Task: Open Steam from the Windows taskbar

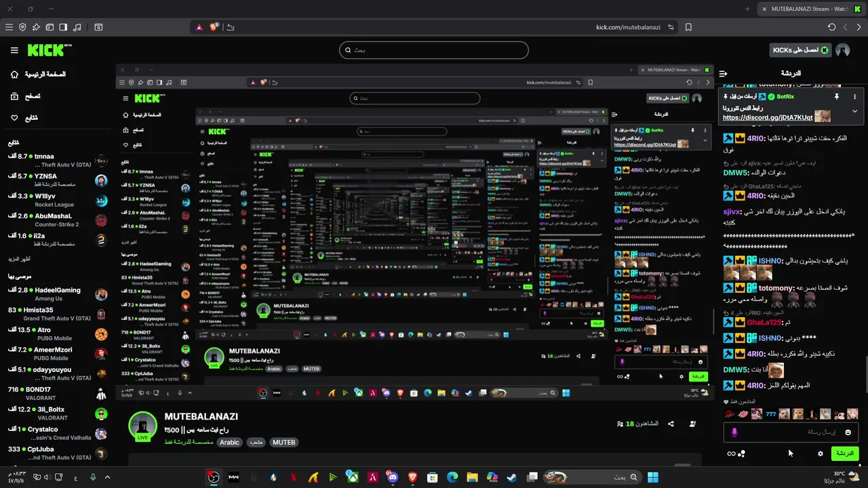Action: coord(512,477)
